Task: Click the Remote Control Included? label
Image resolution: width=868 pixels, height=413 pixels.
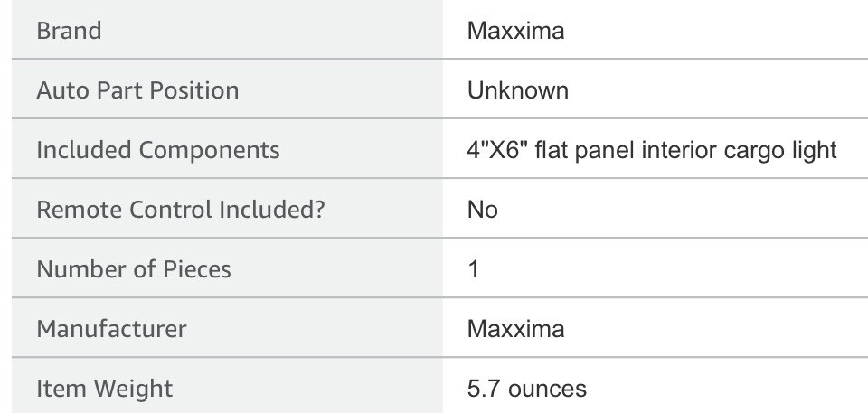Action: [181, 210]
